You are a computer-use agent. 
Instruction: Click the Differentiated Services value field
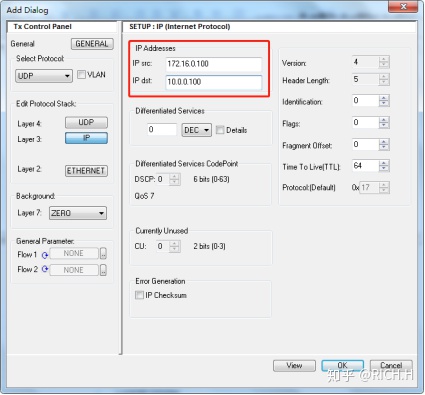[x=162, y=130]
